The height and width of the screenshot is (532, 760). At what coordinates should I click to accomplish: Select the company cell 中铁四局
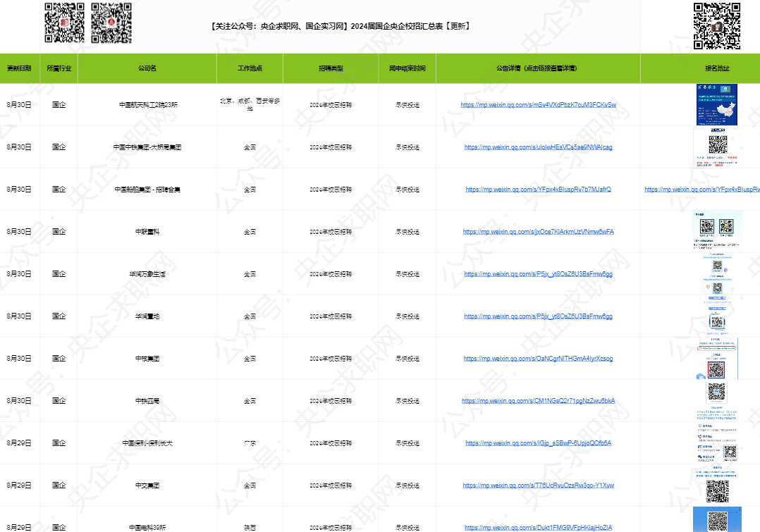(x=147, y=401)
